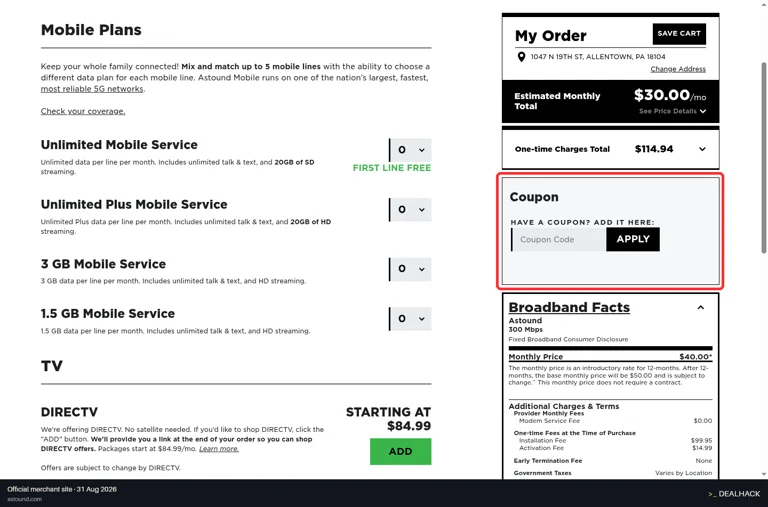The height and width of the screenshot is (507, 768).
Task: Click the Modem Service Fee $0.00 value
Action: (703, 421)
